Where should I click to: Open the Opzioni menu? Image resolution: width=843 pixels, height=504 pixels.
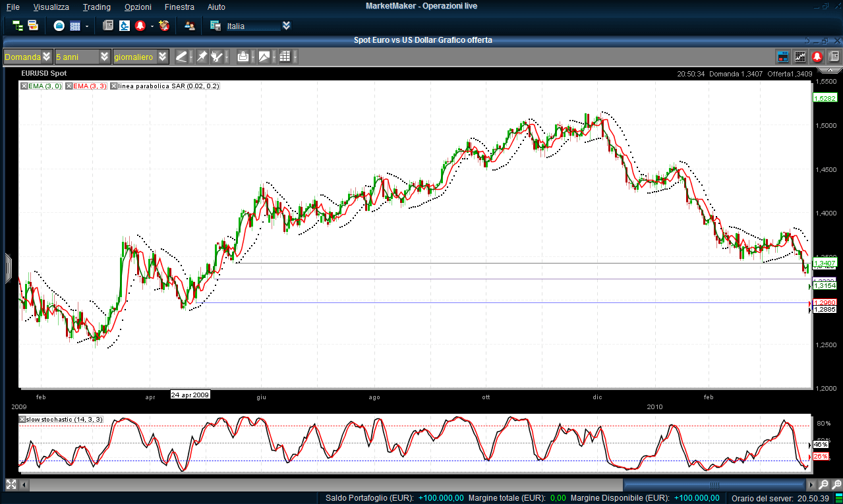pos(137,7)
